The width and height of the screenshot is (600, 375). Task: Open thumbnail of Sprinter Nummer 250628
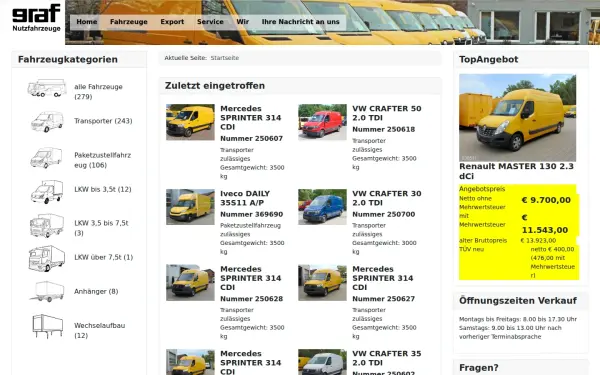(x=190, y=282)
